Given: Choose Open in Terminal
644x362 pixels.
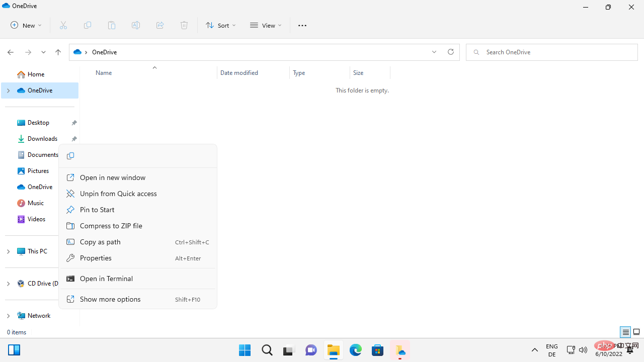Looking at the screenshot, I should click(x=138, y=279).
